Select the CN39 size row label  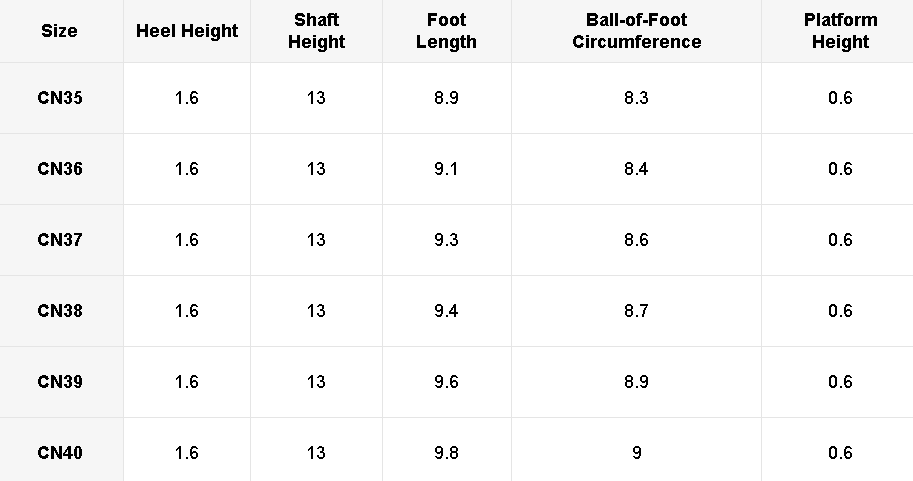click(x=60, y=382)
